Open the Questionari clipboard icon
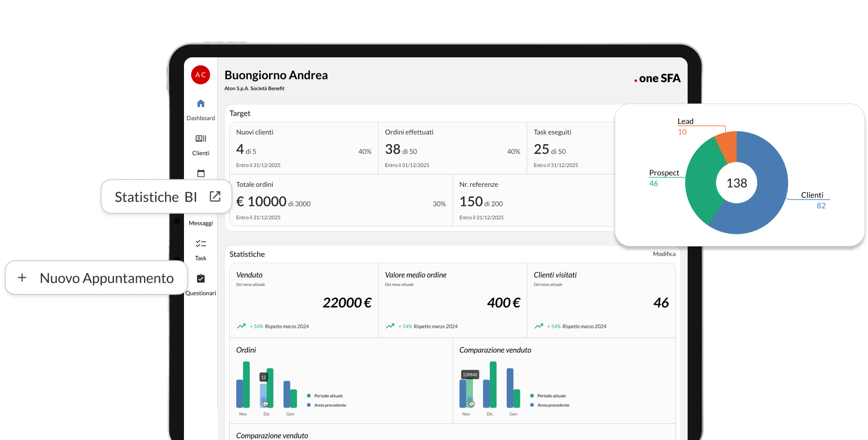Viewport: 868px width, 440px height. (x=201, y=278)
